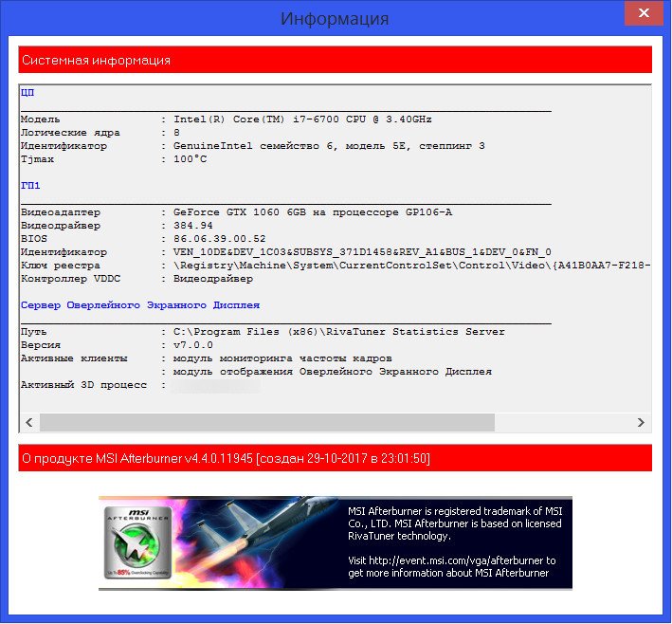Click the 'Логические ядра' row label
The height and width of the screenshot is (624, 672).
[70, 133]
